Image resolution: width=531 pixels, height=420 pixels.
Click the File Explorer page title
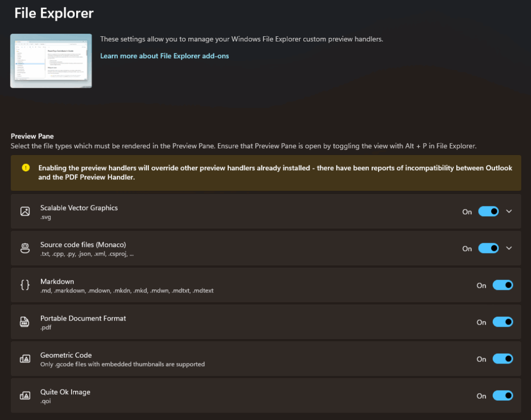[x=54, y=13]
